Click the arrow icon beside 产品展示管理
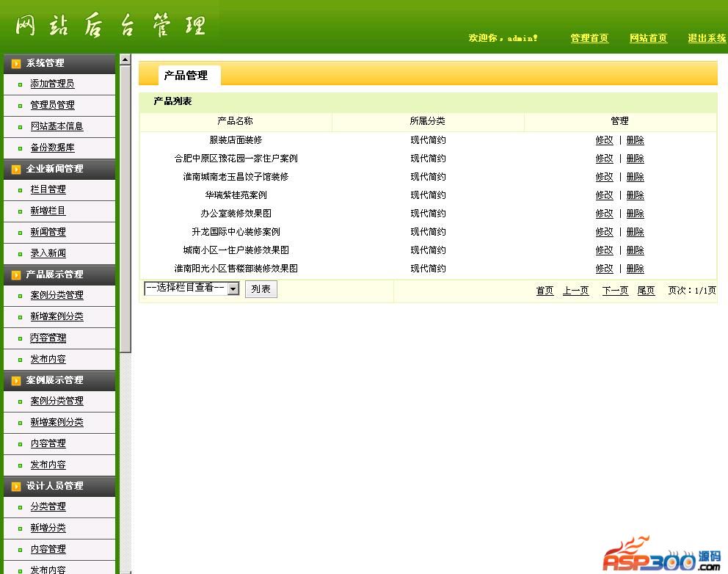This screenshot has height=574, width=728. tap(16, 275)
